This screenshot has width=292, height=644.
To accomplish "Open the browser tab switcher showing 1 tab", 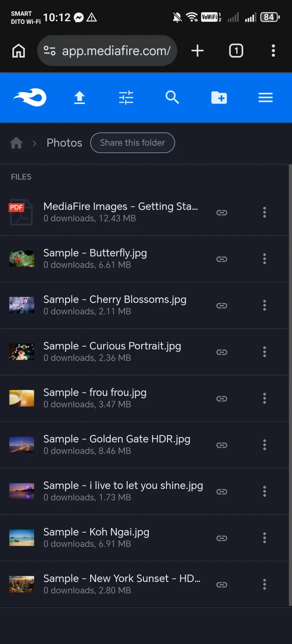I will pyautogui.click(x=236, y=51).
